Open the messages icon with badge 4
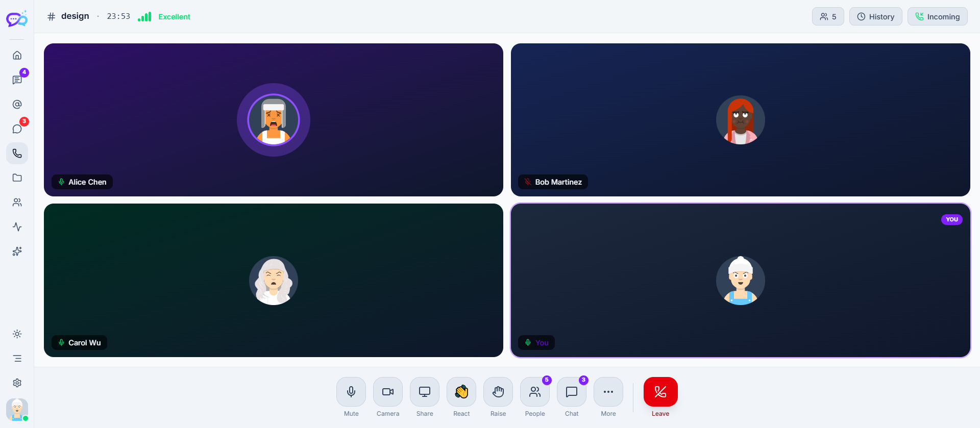Viewport: 980px width, 428px height. (x=17, y=80)
